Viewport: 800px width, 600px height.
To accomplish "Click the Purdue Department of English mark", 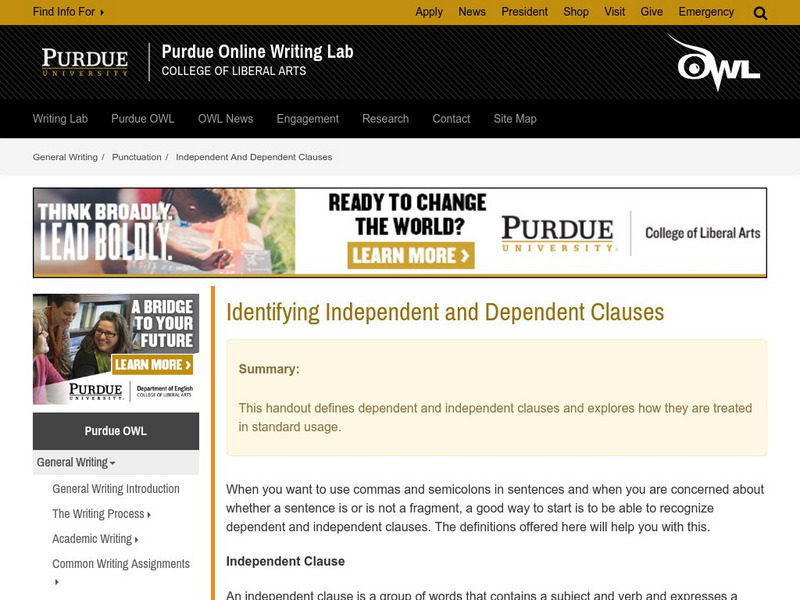I will click(130, 390).
